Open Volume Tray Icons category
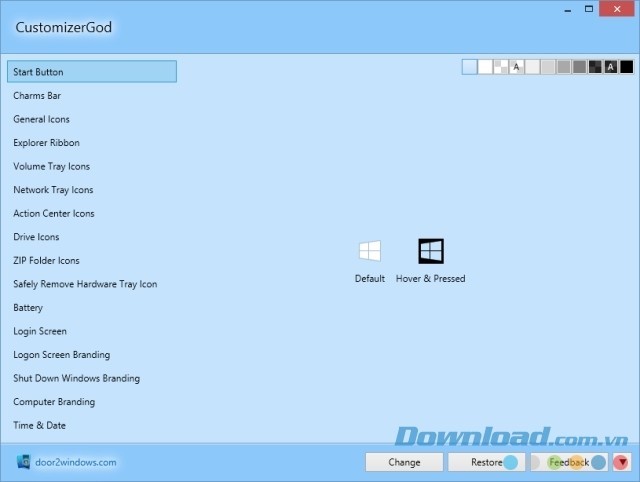The width and height of the screenshot is (640, 482). click(x=51, y=166)
